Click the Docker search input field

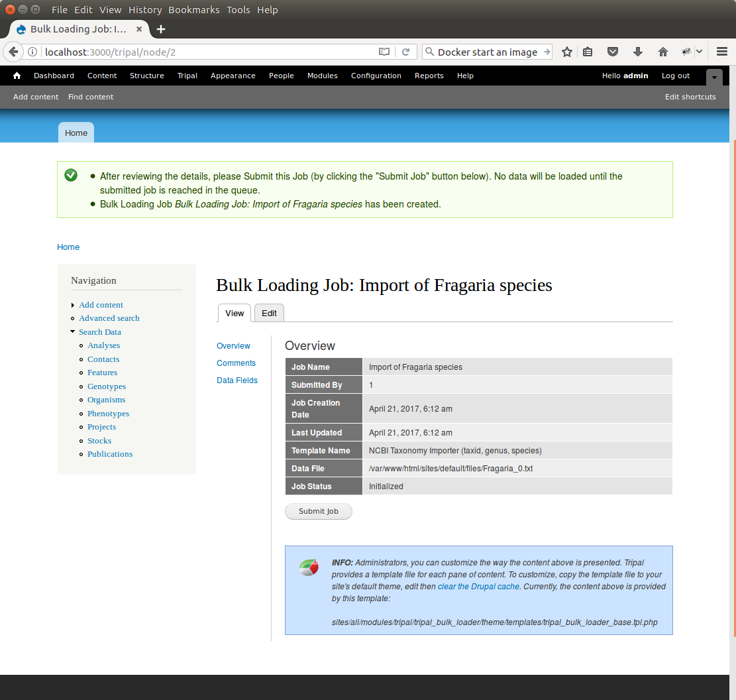(487, 52)
